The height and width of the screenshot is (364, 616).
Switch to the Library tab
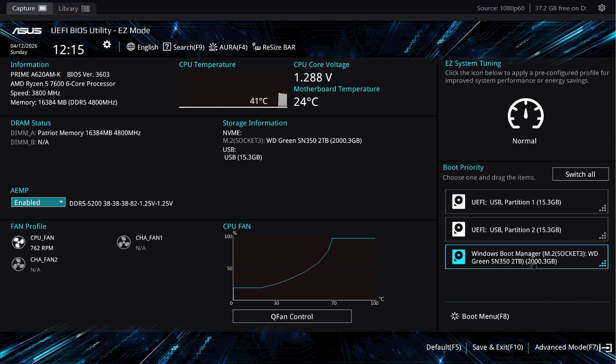coord(74,8)
